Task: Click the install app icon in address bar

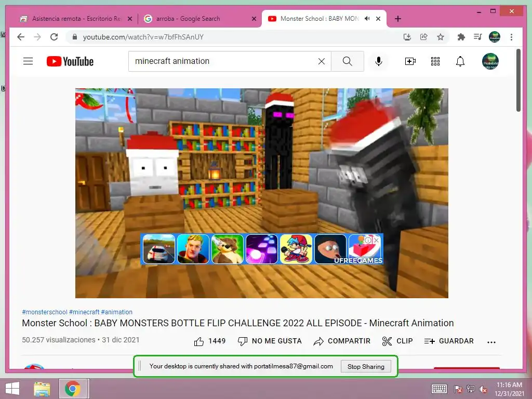Action: coord(407,37)
